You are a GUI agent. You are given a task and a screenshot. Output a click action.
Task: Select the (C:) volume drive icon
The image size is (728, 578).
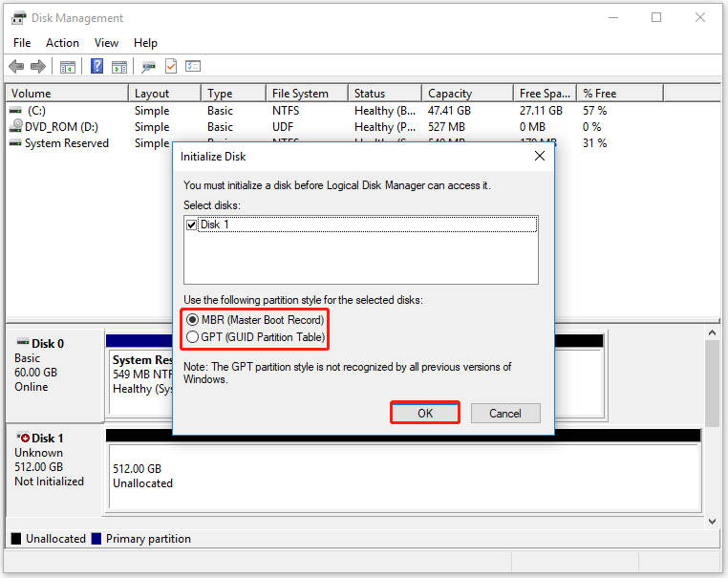tap(15, 111)
